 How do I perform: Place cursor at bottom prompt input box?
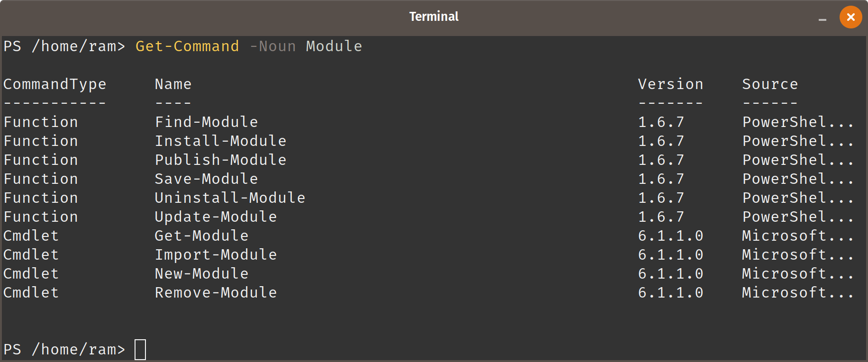coord(140,350)
